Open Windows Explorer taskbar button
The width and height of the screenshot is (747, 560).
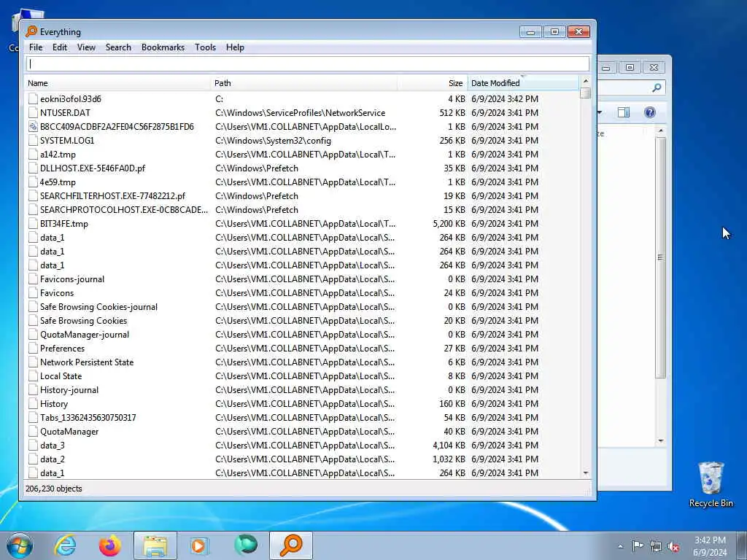pyautogui.click(x=155, y=545)
